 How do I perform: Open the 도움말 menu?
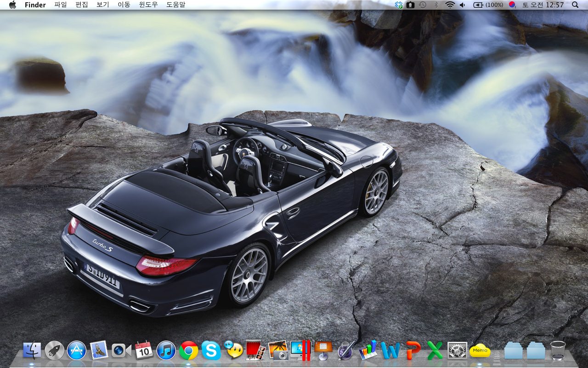[x=176, y=5]
